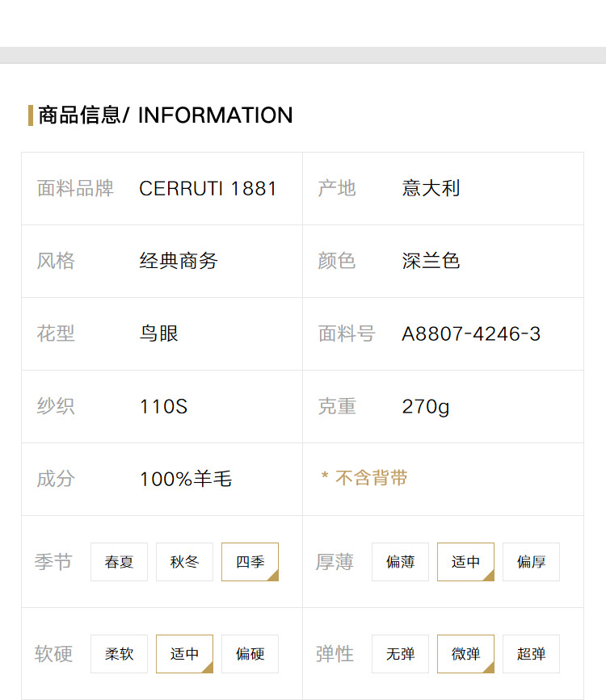Choose the 微弹 elasticity box
The image size is (606, 700).
point(465,653)
